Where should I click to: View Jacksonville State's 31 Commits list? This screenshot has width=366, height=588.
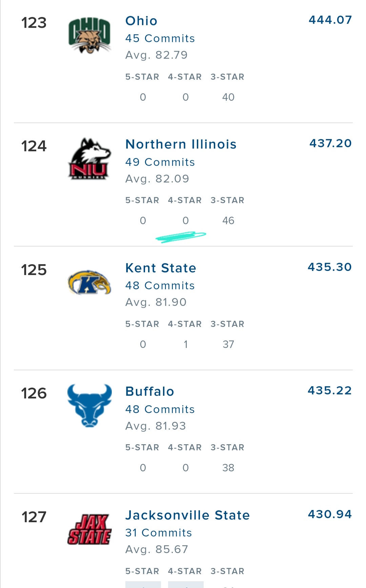click(159, 533)
